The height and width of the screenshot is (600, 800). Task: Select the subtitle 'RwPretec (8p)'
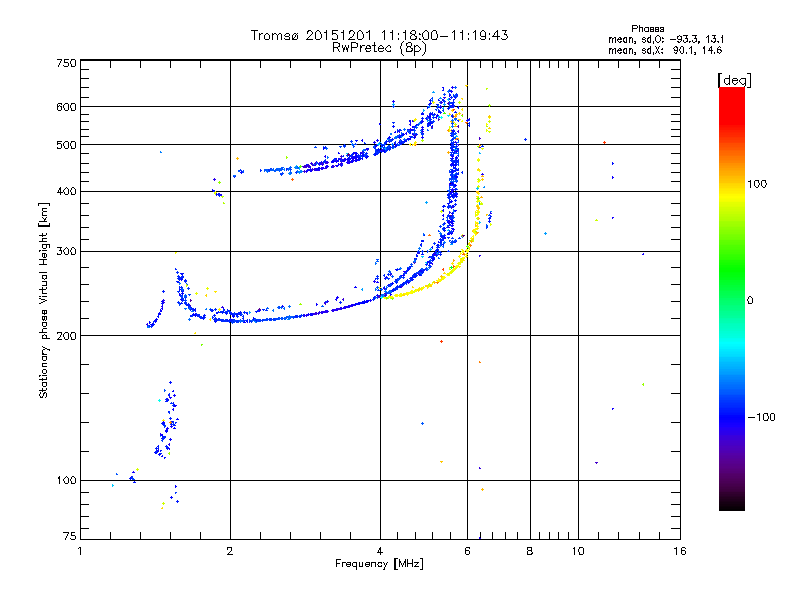pos(379,48)
